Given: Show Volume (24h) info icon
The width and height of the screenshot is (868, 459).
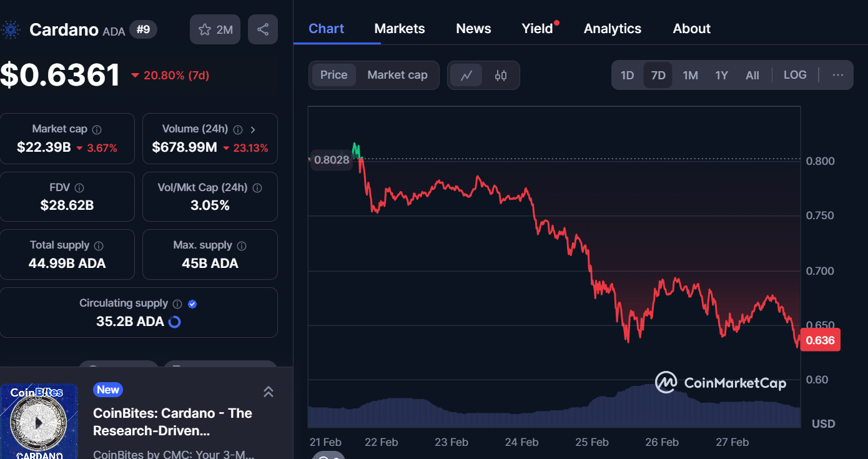Looking at the screenshot, I should pyautogui.click(x=238, y=129).
